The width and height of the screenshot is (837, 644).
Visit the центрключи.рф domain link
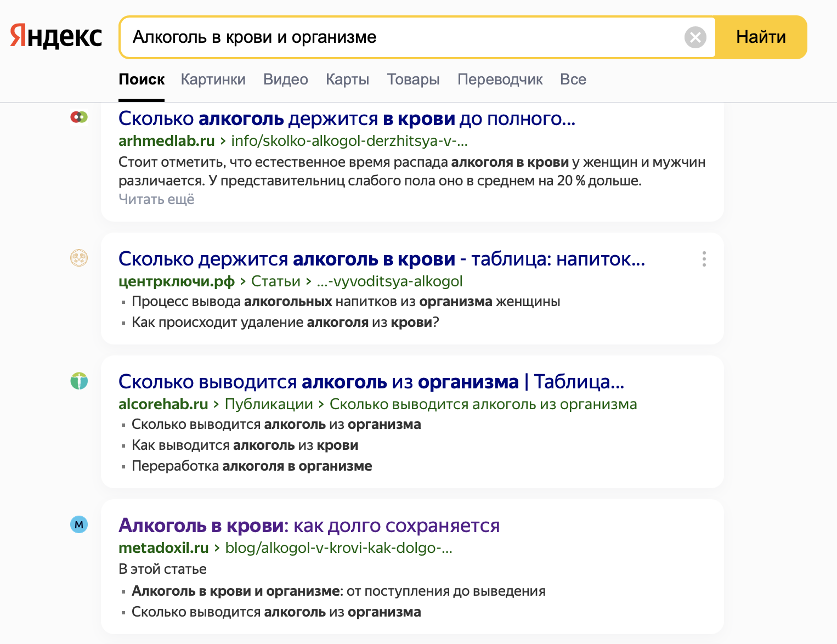(177, 281)
